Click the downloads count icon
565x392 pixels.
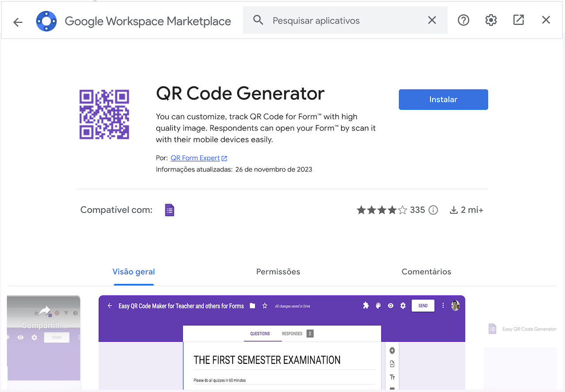coord(453,210)
